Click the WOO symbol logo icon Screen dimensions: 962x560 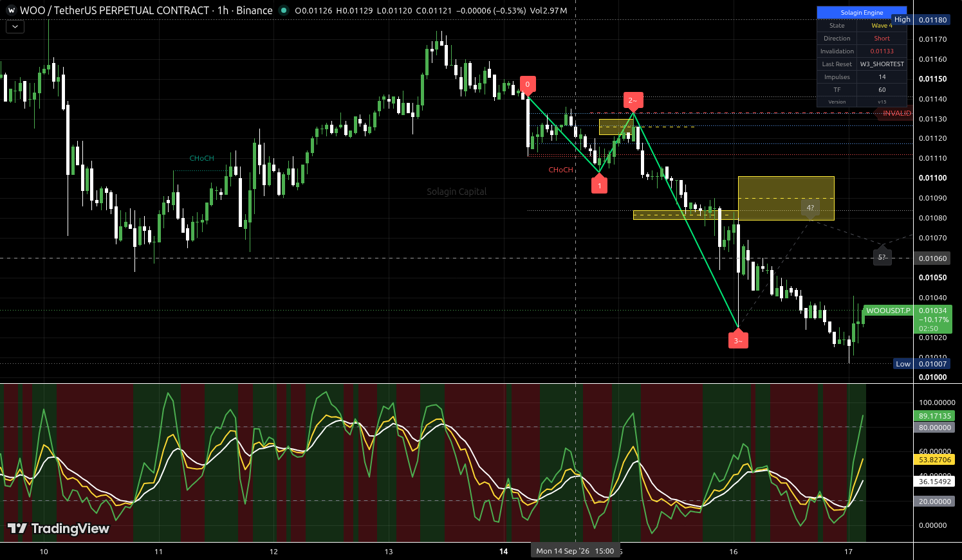(x=11, y=10)
